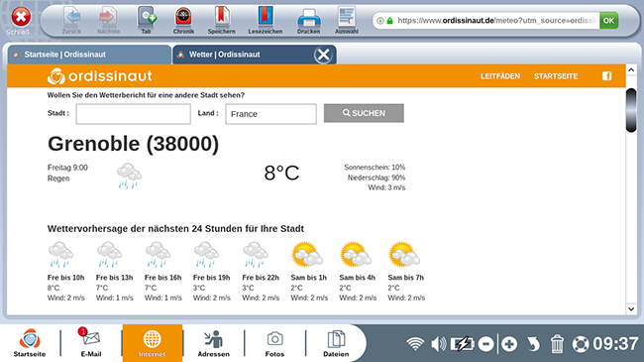
Task: Click the Sam bis 4h sunny forecast icon
Action: [x=356, y=255]
